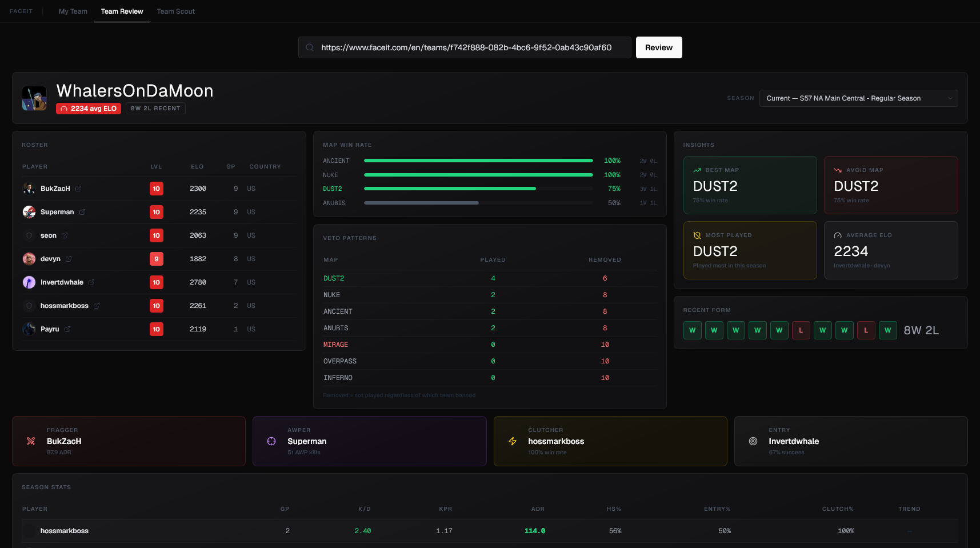Click INFERNO row in veto patterns
The image size is (980, 548).
coord(490,378)
